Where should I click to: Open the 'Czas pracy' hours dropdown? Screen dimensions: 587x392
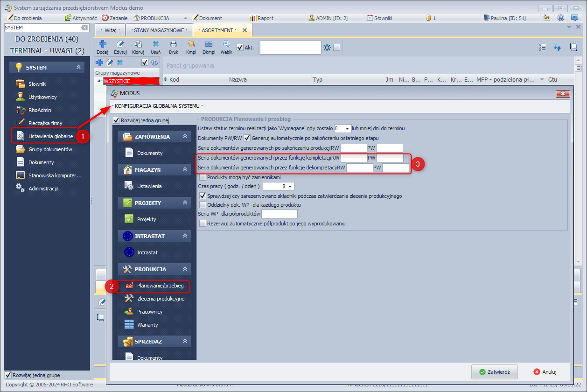[291, 187]
